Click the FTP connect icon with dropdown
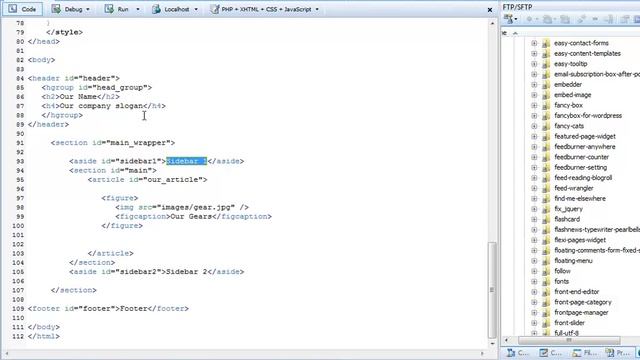The image size is (640, 360). [x=510, y=19]
